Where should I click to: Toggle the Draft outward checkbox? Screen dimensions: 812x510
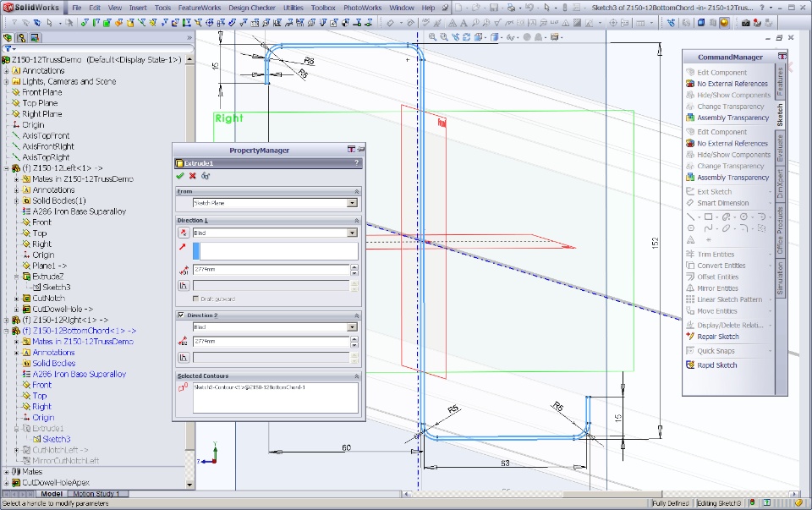195,299
